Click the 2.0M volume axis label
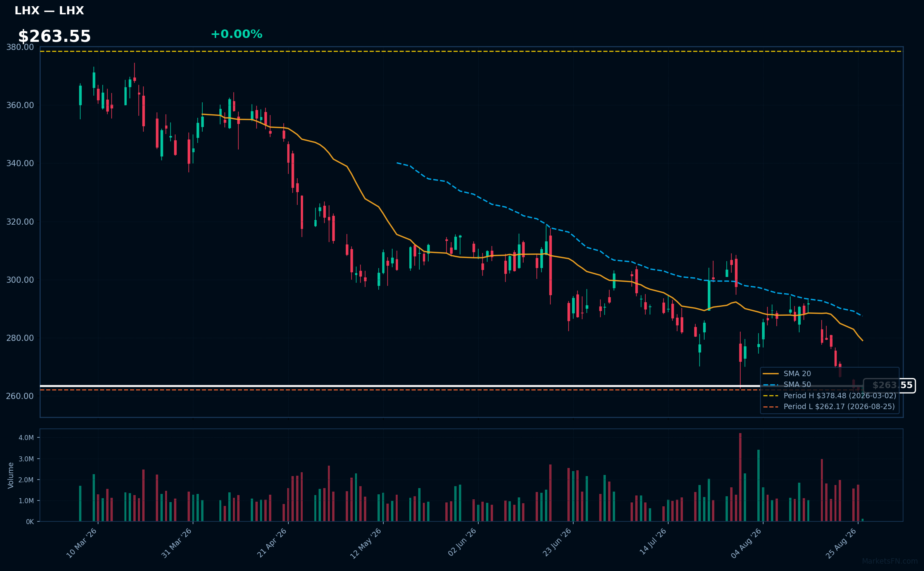Image resolution: width=924 pixels, height=571 pixels. pos(26,480)
